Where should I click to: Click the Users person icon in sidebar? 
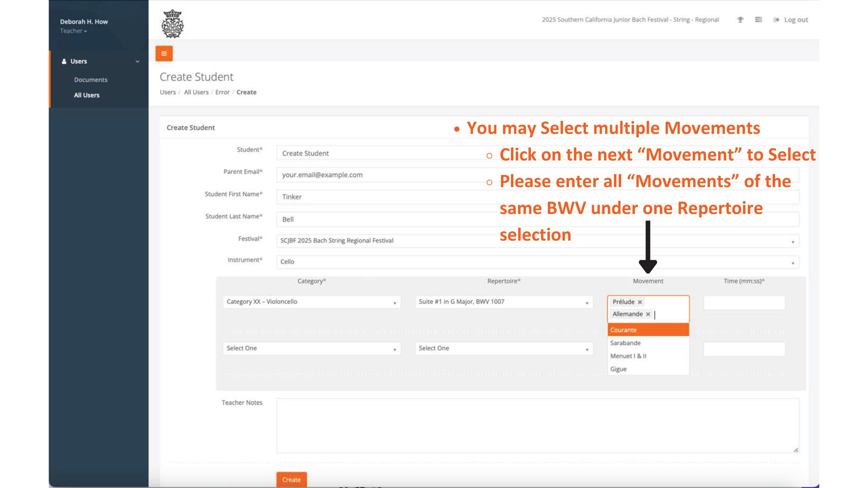(x=64, y=61)
